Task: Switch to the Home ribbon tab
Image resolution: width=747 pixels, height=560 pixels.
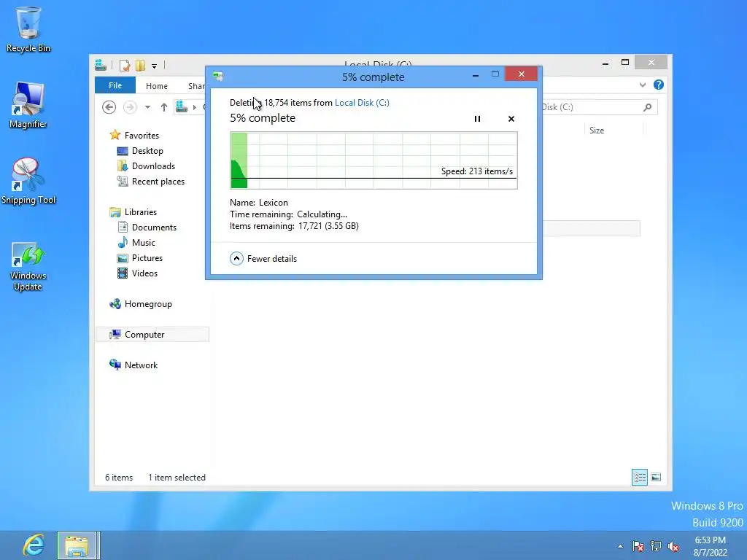Action: [157, 86]
